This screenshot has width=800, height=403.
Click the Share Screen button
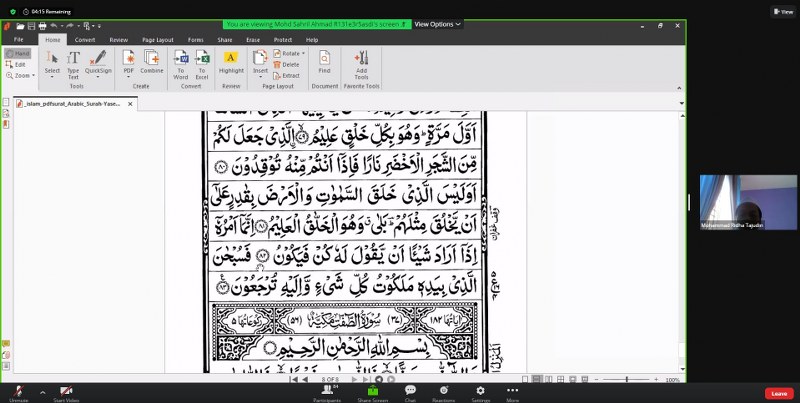[372, 393]
